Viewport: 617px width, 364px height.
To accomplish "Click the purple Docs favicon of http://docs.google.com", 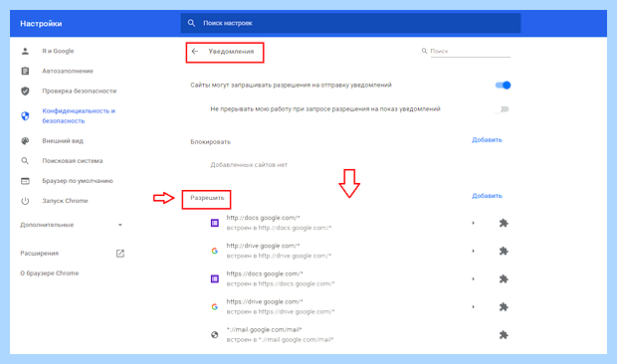I will [214, 223].
